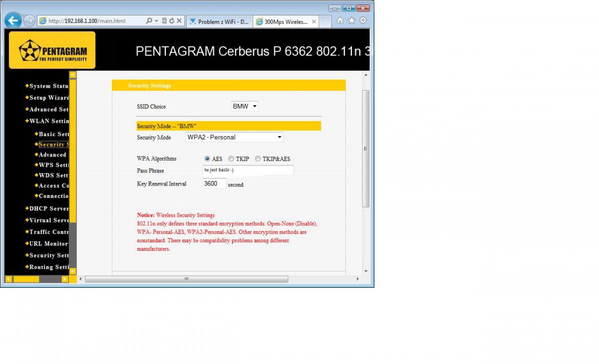Click the 'Notice:' warning label
Screen dimensions: 599x364
146,215
